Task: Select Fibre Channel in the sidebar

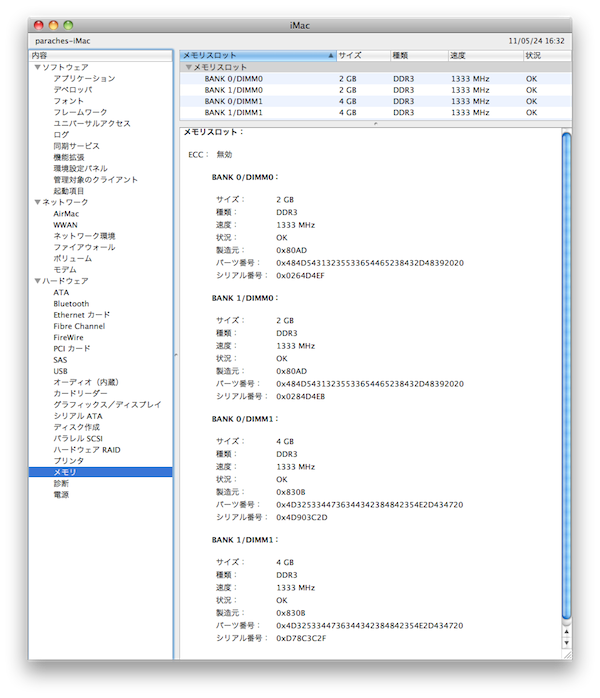Action: [79, 326]
